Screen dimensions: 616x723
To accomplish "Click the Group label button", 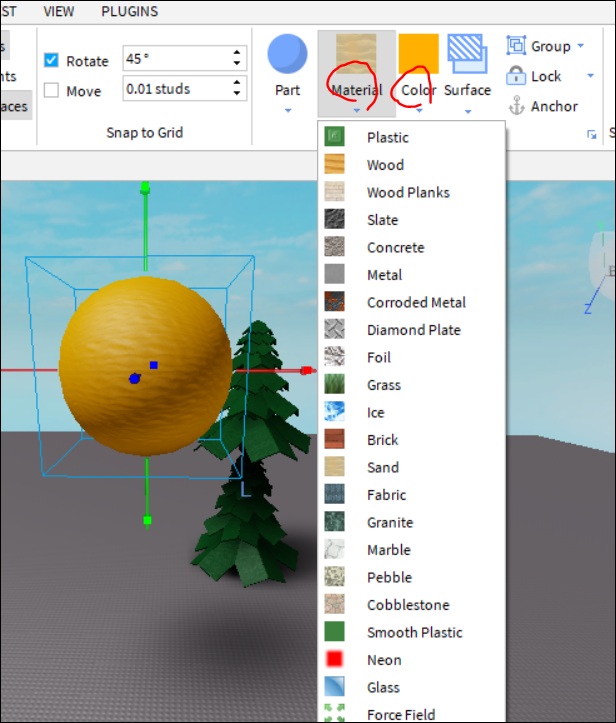I will point(551,46).
